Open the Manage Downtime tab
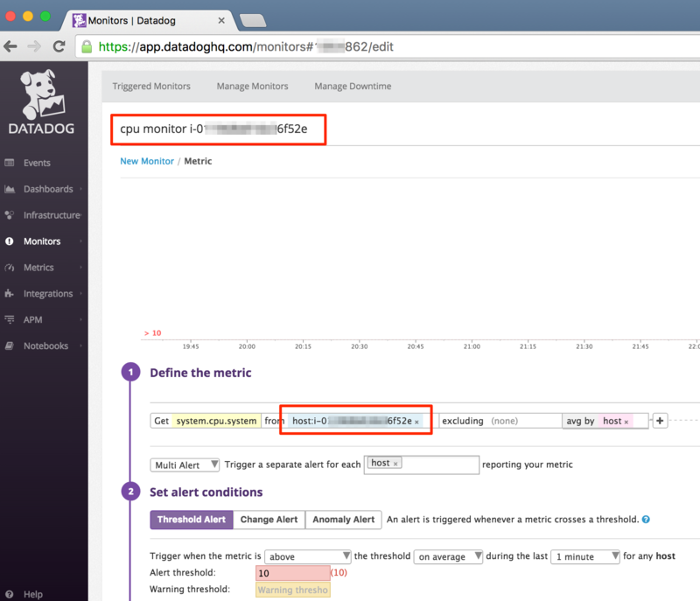 (353, 86)
